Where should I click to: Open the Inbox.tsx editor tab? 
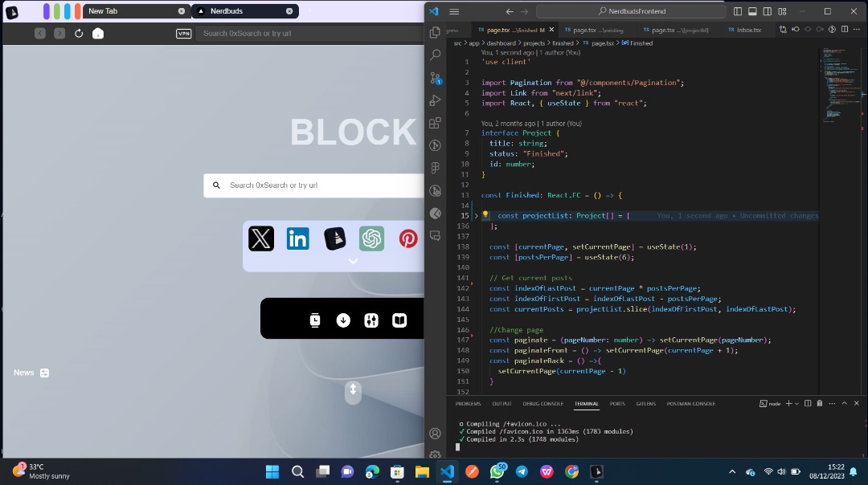744,30
